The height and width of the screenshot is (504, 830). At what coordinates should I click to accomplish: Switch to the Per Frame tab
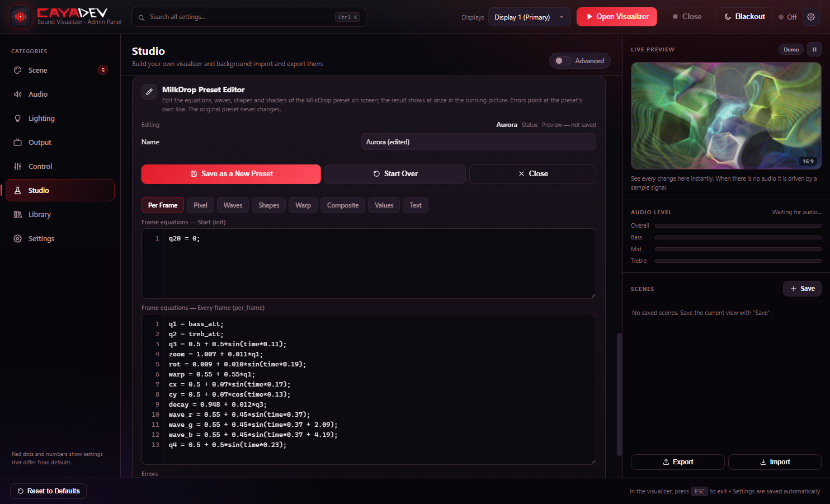(x=163, y=205)
